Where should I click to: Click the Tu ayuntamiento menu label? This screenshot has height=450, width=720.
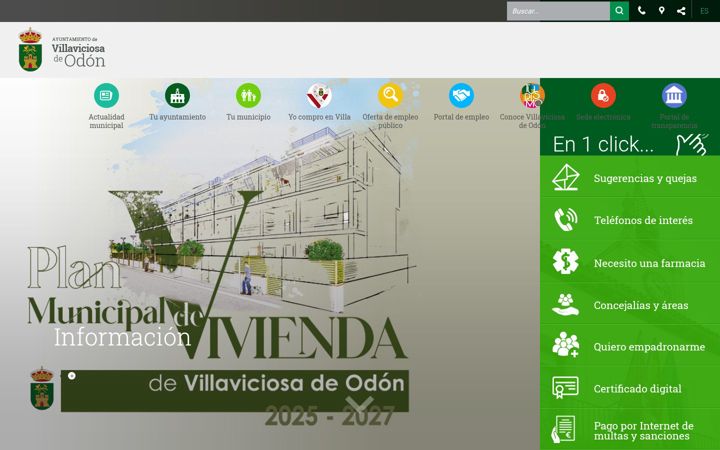177,117
